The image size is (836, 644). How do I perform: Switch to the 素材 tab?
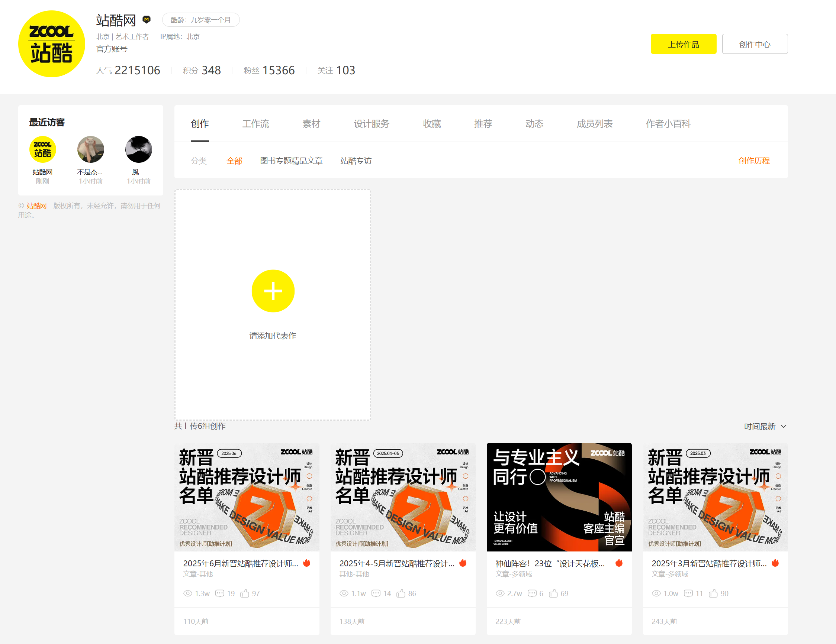[x=311, y=123]
